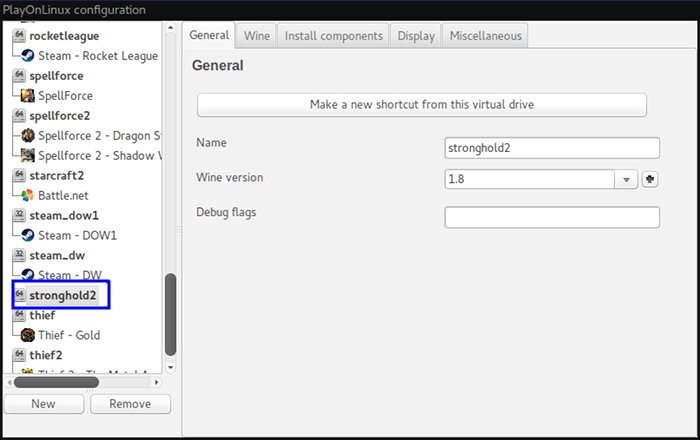Click the thief2 64-bit drive icon
The width and height of the screenshot is (700, 440).
click(19, 354)
